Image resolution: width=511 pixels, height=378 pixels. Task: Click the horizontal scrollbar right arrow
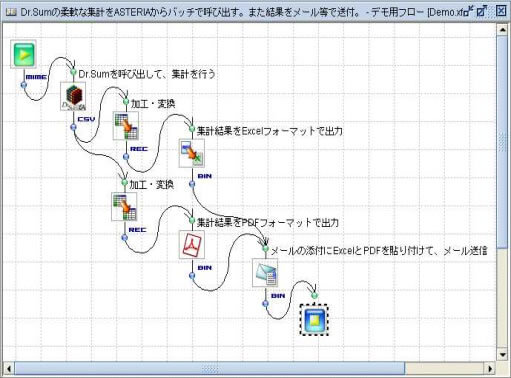490,369
